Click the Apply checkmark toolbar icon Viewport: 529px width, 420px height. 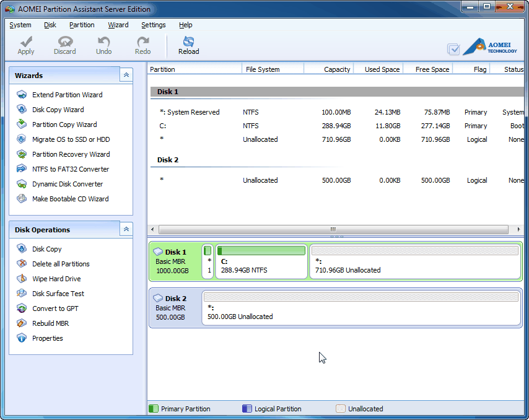pos(26,42)
